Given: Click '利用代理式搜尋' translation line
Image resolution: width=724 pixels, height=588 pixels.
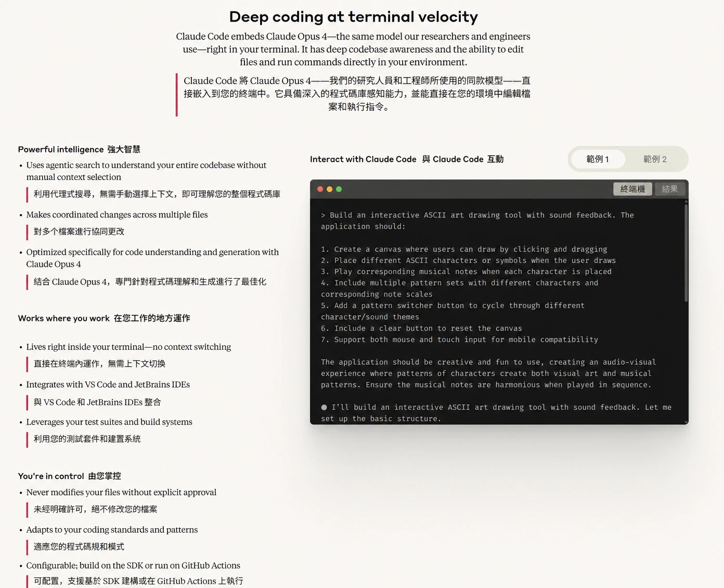Looking at the screenshot, I should 157,194.
